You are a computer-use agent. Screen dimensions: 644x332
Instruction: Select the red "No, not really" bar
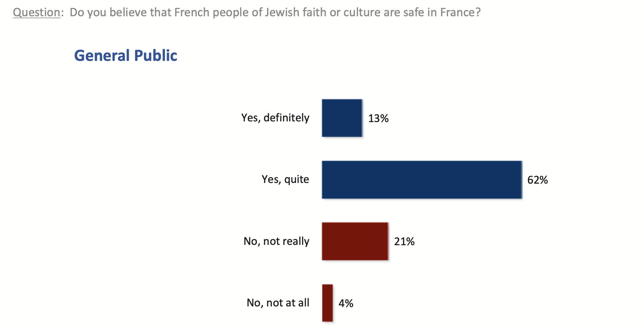355,241
